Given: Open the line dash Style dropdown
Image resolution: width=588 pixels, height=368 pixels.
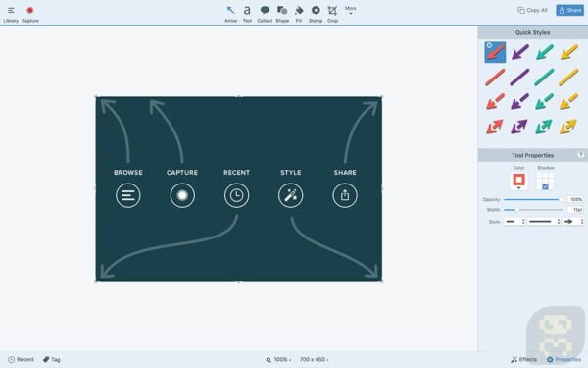Looking at the screenshot, I should click(x=514, y=222).
